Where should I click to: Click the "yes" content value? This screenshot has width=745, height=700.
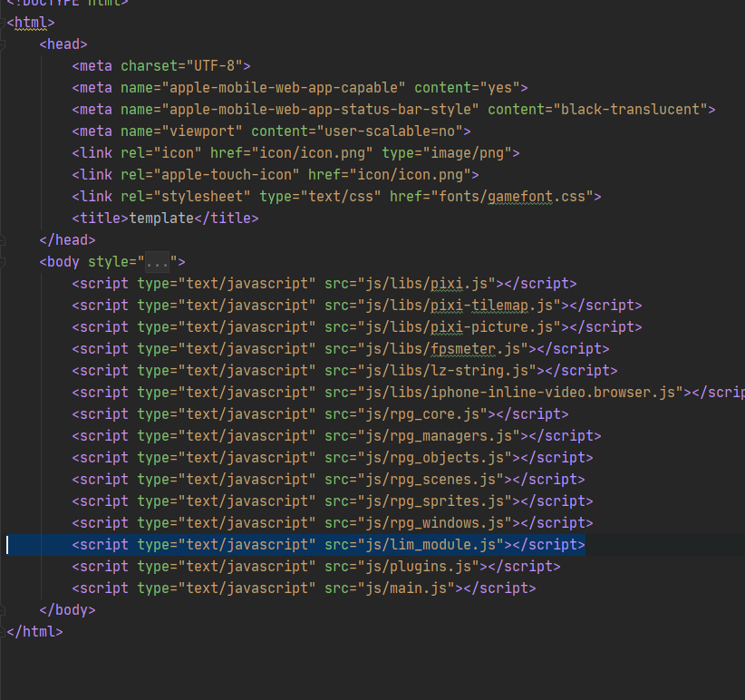click(x=499, y=88)
